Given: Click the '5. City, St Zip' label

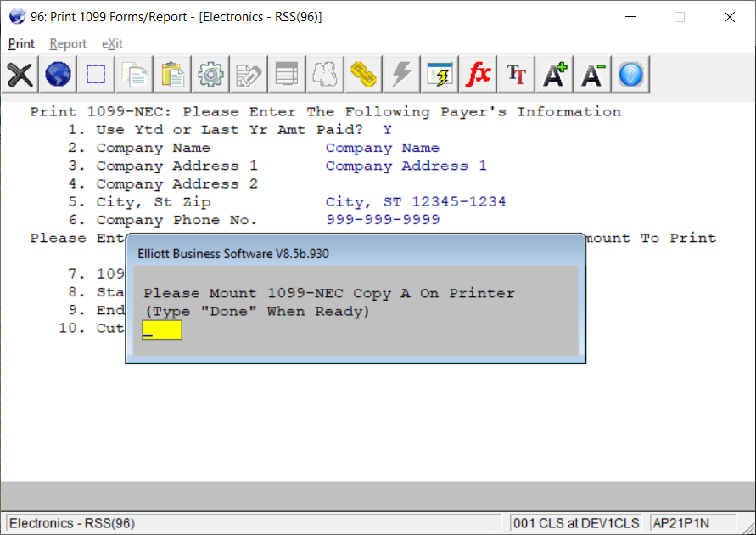Looking at the screenshot, I should tap(139, 201).
